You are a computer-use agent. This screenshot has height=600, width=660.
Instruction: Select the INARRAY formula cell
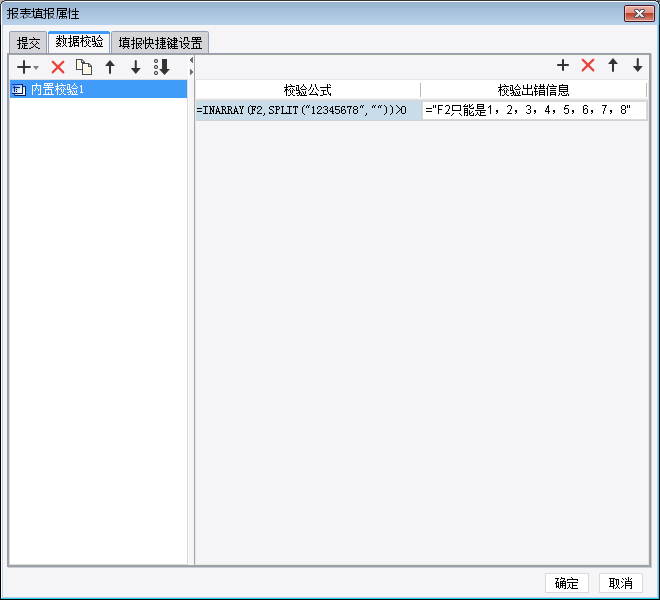(309, 110)
